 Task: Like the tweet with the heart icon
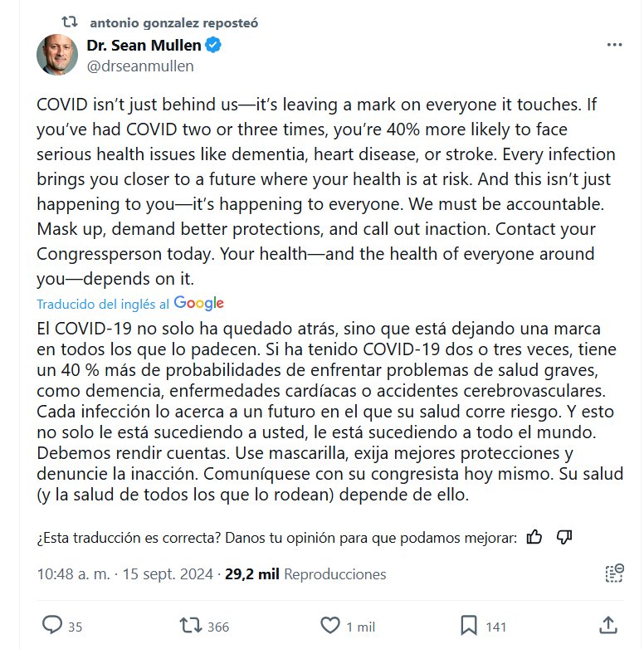330,625
